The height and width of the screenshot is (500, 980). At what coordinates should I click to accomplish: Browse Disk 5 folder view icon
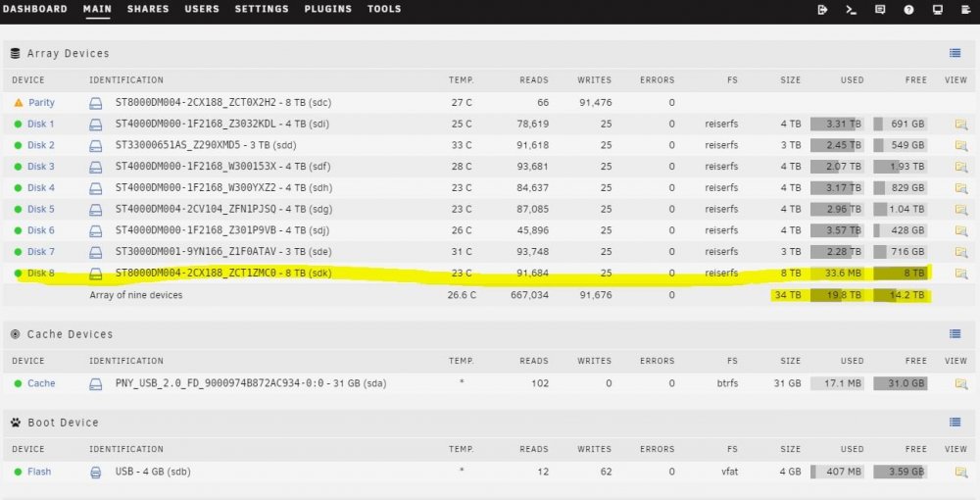coord(960,210)
